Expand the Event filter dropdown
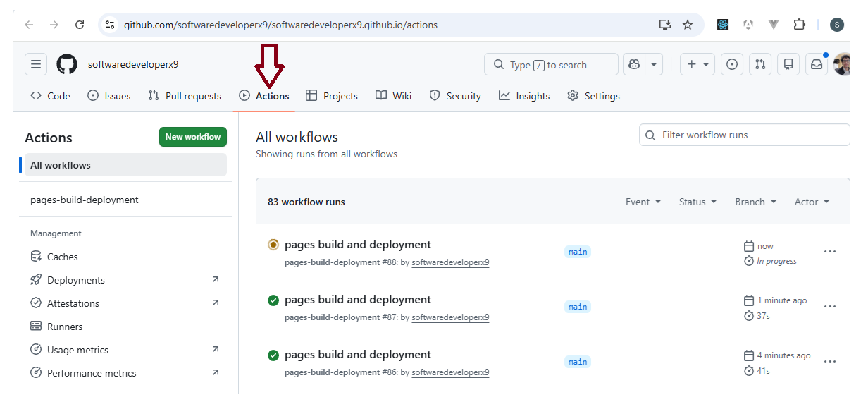The image size is (868, 402). pos(643,202)
